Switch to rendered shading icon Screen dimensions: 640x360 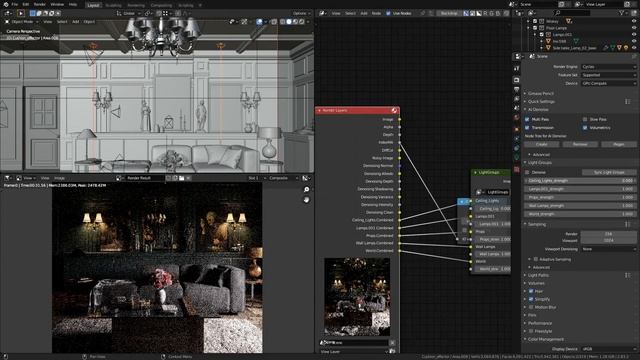coord(302,22)
